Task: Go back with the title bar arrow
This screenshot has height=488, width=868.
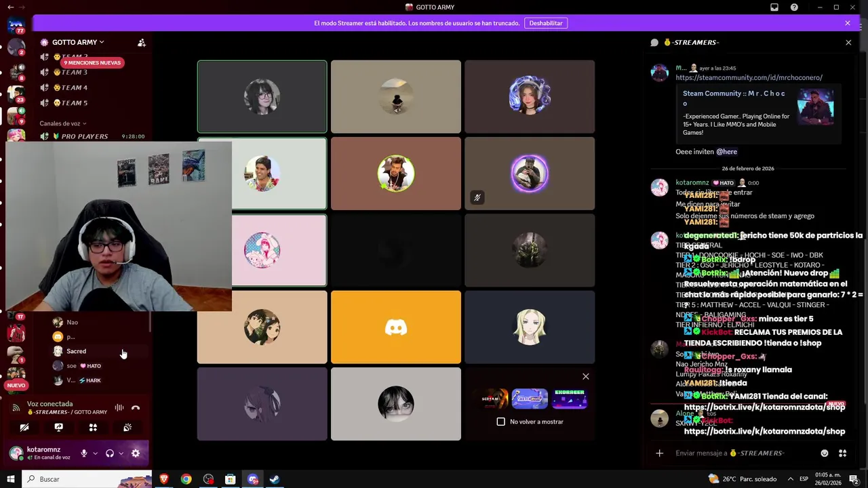Action: click(10, 7)
